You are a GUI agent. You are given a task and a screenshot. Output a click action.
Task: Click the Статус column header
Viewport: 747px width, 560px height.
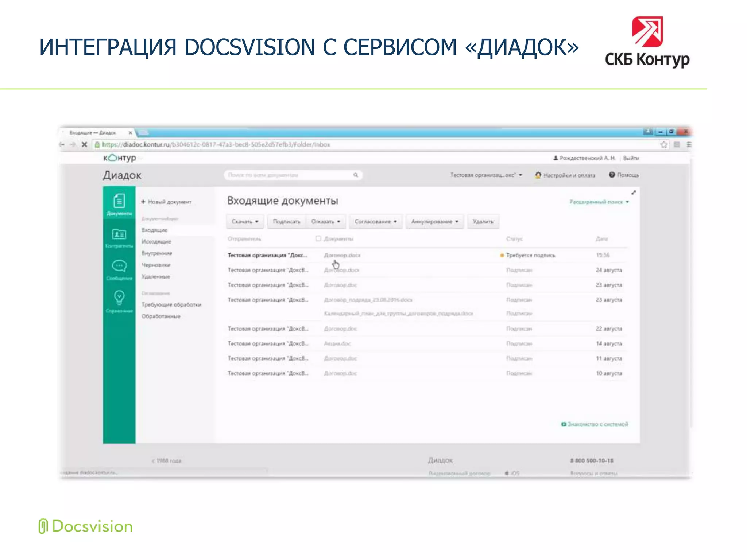click(x=514, y=239)
